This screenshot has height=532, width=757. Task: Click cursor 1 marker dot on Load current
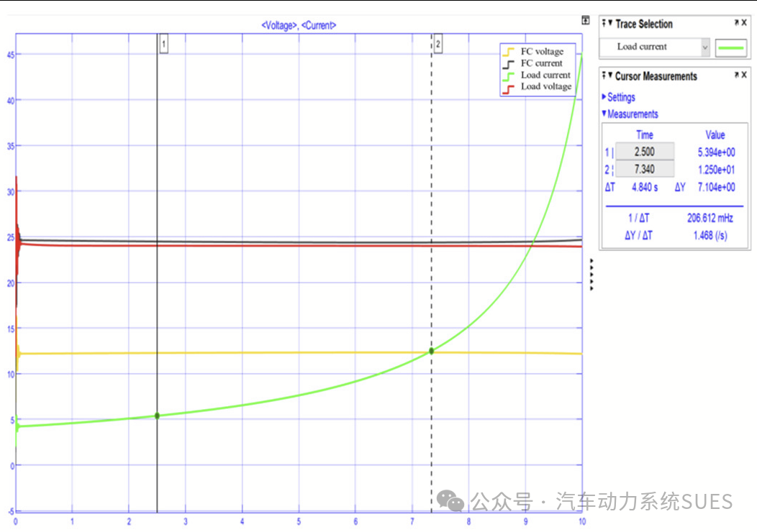[x=157, y=416]
